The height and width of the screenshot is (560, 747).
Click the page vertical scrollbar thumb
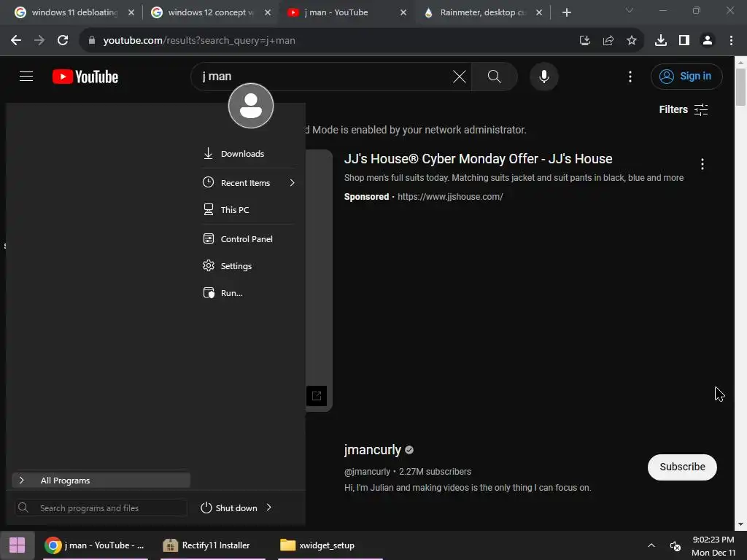740,87
